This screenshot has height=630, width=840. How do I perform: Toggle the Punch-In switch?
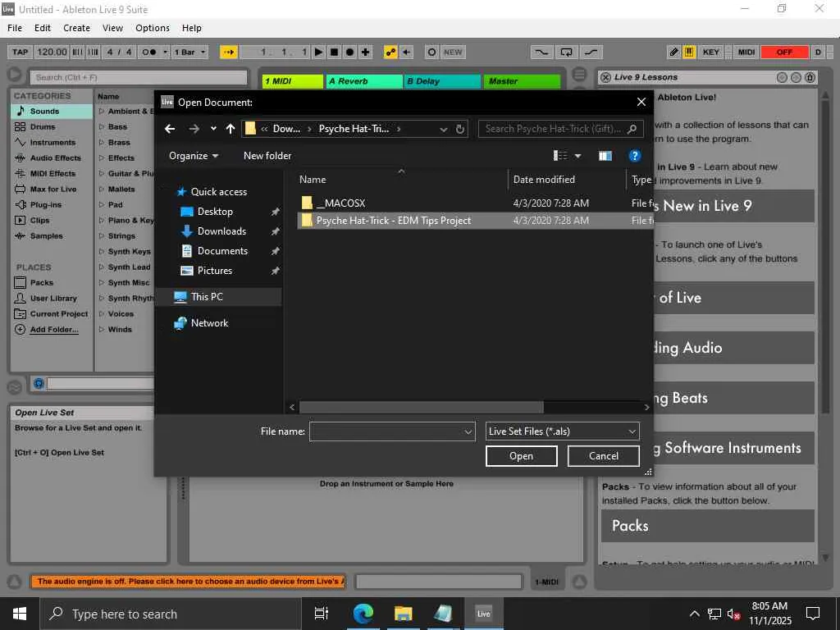coord(541,52)
